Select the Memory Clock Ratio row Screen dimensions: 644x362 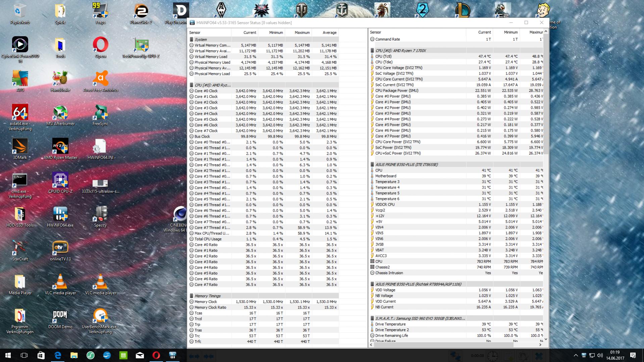[x=263, y=307]
